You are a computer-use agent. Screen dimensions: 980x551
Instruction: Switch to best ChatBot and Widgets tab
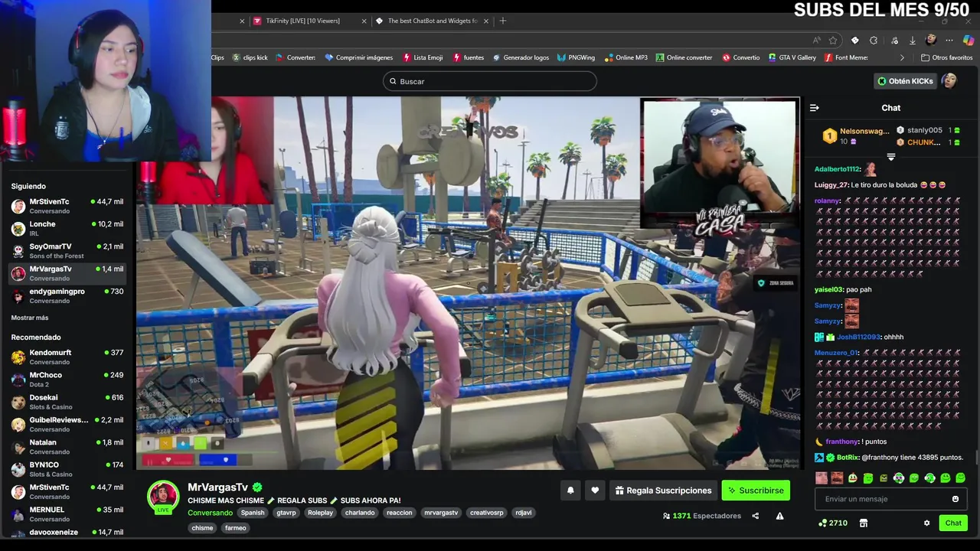pyautogui.click(x=433, y=21)
